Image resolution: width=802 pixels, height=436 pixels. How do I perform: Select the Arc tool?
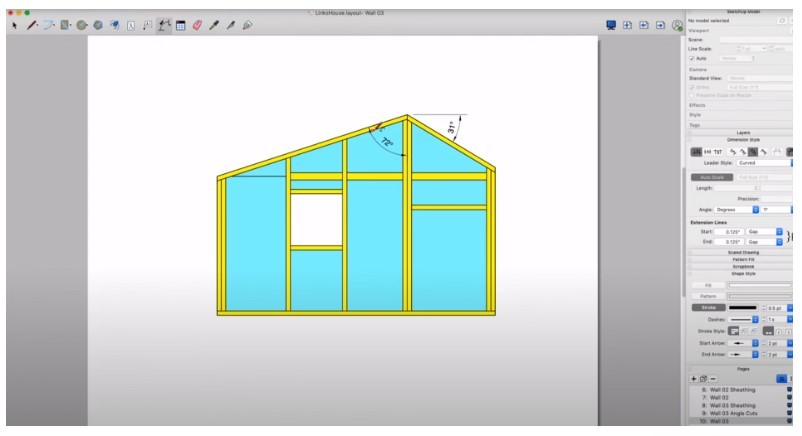click(x=49, y=25)
